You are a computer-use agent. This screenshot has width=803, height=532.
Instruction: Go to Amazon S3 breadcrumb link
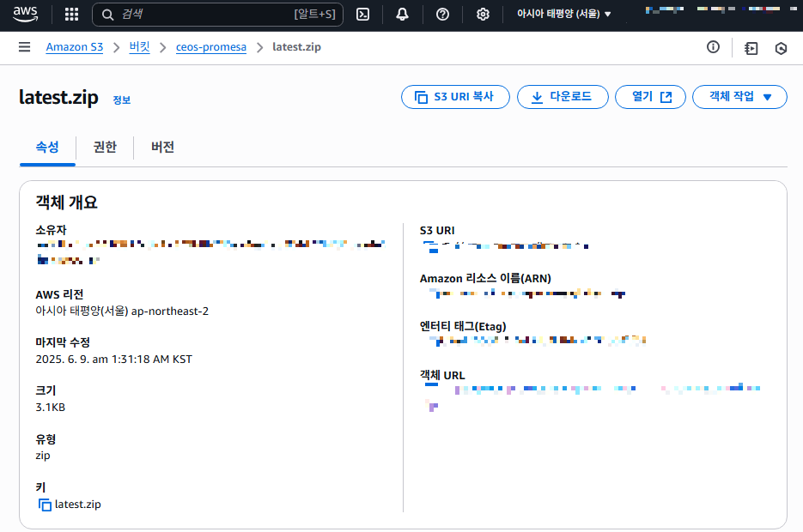[75, 47]
